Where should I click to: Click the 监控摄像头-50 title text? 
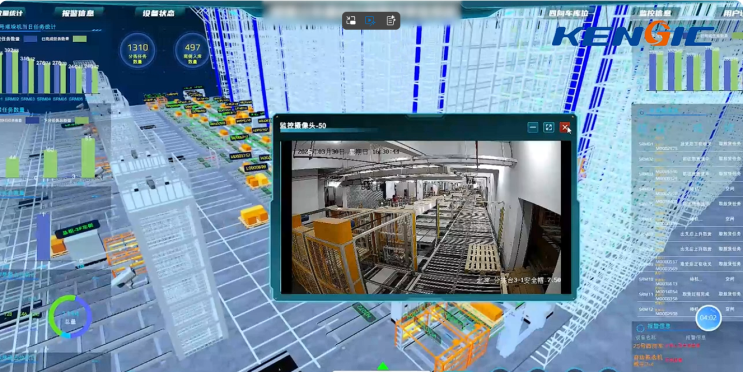(x=303, y=126)
